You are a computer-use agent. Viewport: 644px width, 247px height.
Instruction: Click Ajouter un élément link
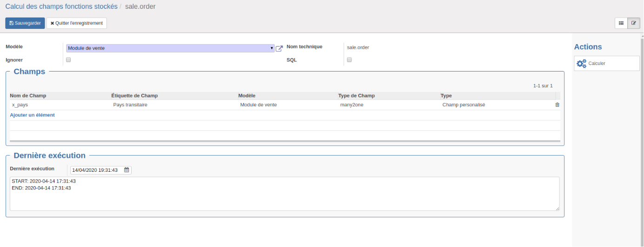(32, 115)
